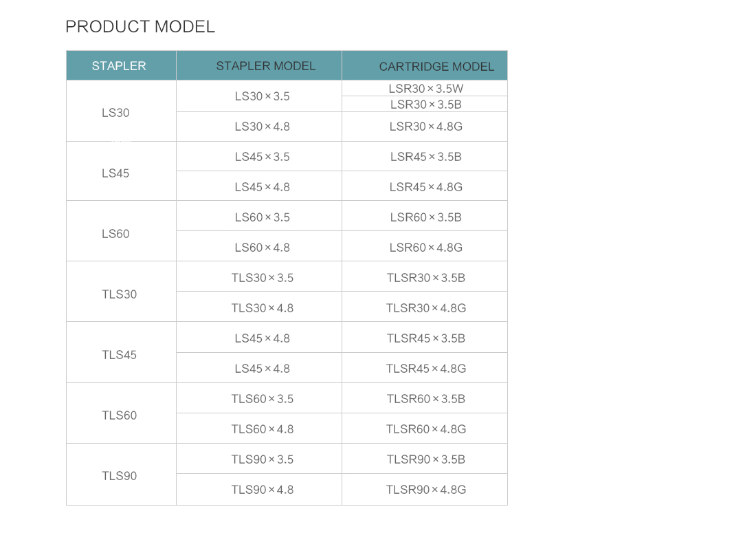This screenshot has width=756, height=542.
Task: Click the PRODUCT MODEL heading
Action: tap(140, 27)
